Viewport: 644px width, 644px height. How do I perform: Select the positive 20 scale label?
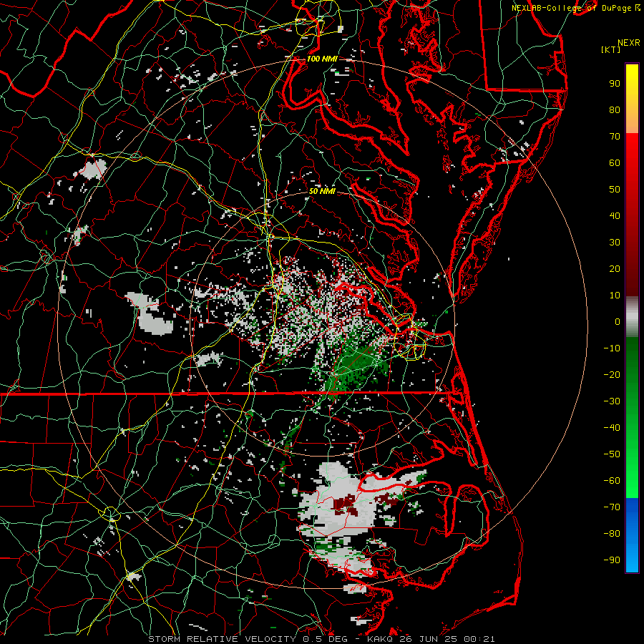(615, 268)
